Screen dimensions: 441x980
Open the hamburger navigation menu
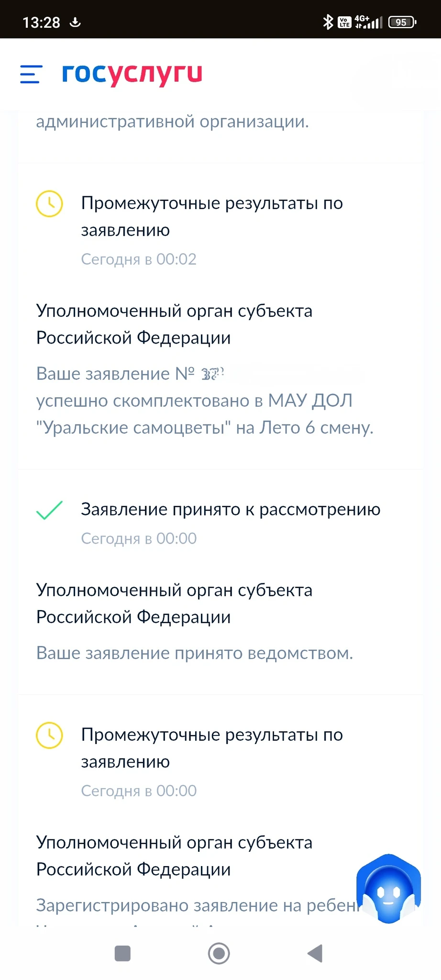tap(31, 74)
